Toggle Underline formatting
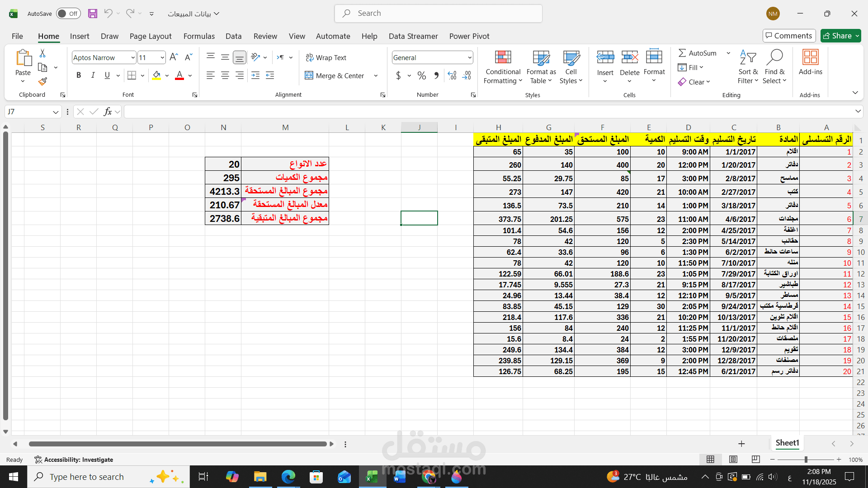This screenshot has height=488, width=868. point(107,75)
